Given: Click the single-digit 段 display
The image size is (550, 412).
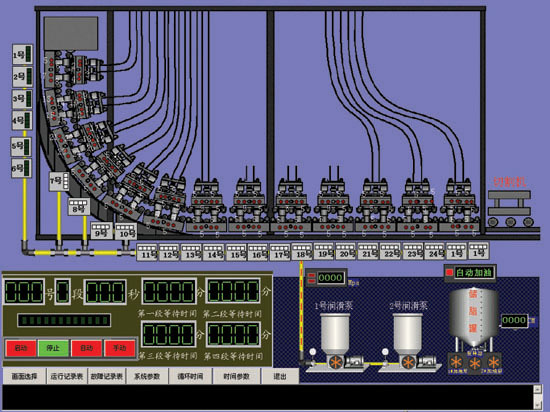Looking at the screenshot, I should tap(63, 291).
